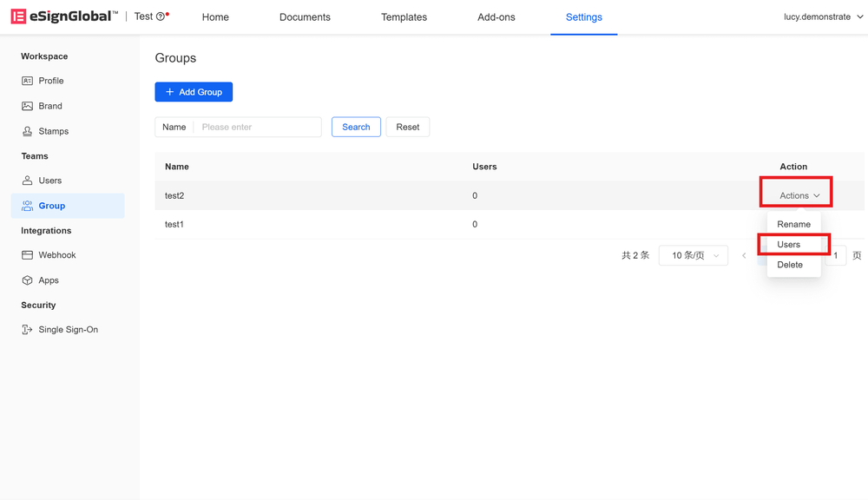Click the help question mark icon
Image resolution: width=868 pixels, height=500 pixels.
(161, 16)
